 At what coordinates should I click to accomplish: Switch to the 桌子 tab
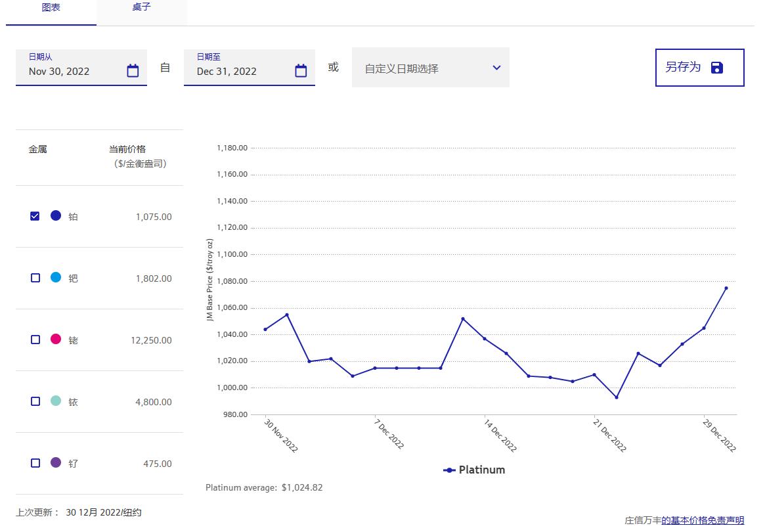pos(141,7)
